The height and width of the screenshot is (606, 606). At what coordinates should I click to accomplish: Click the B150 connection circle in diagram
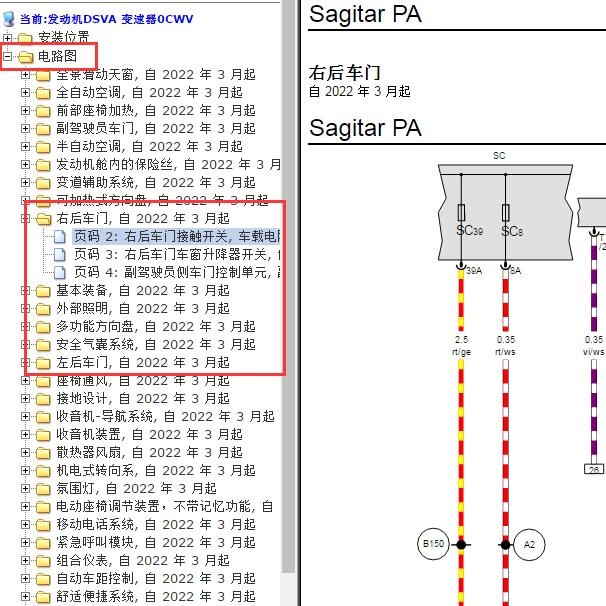click(433, 544)
